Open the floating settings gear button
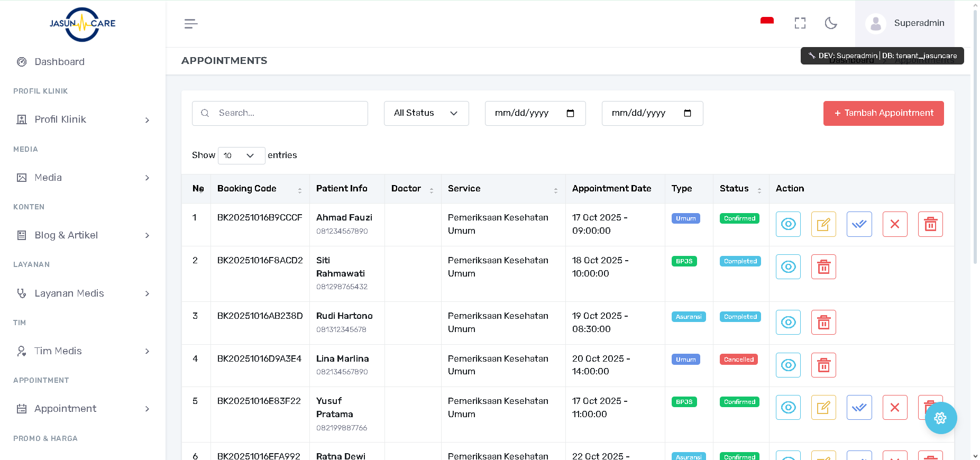The image size is (980, 460). tap(940, 418)
